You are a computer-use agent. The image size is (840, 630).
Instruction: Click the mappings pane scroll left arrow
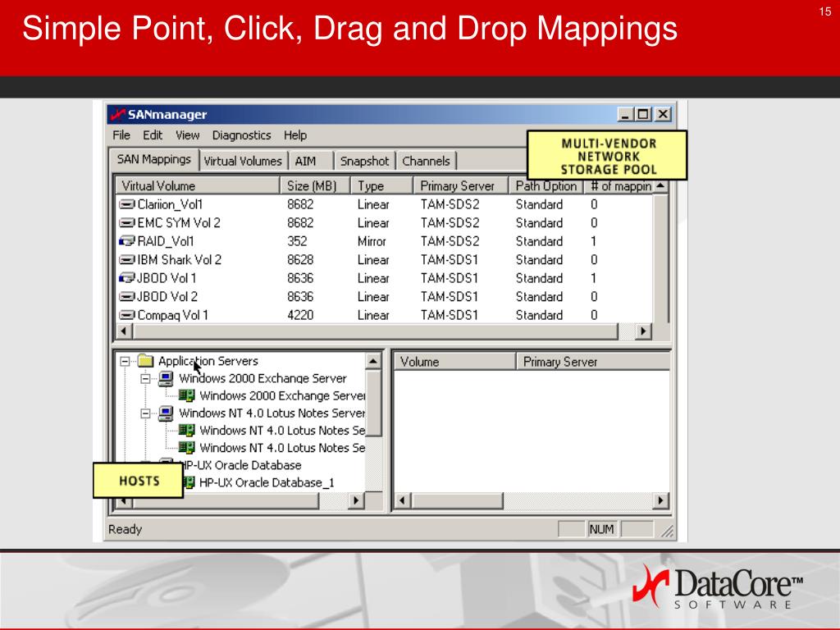click(x=403, y=501)
